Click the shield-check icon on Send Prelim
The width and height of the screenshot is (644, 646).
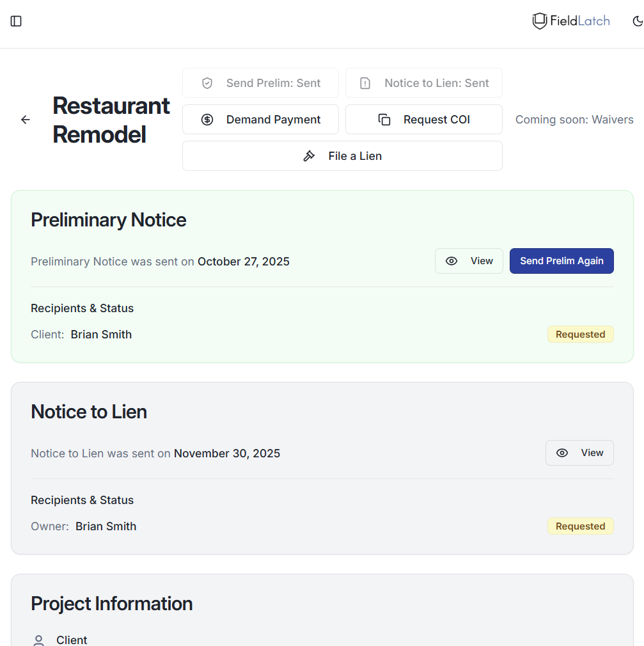[207, 83]
